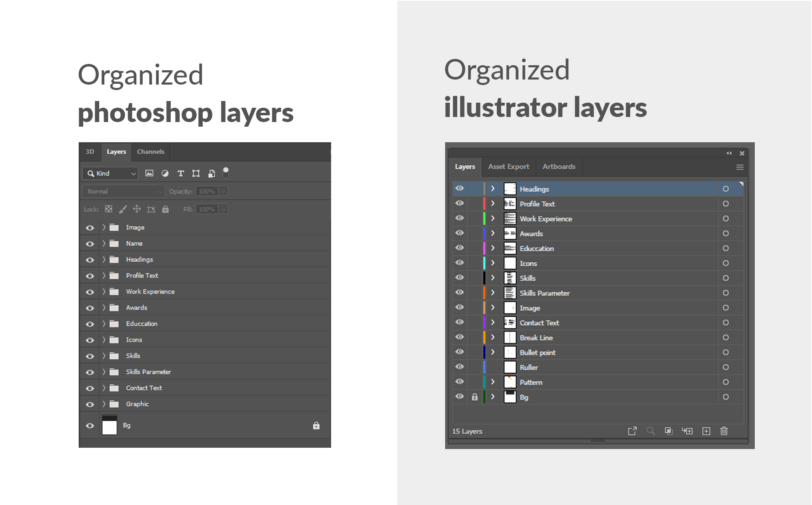Filter for shape layers in Photoshop

pyautogui.click(x=196, y=173)
